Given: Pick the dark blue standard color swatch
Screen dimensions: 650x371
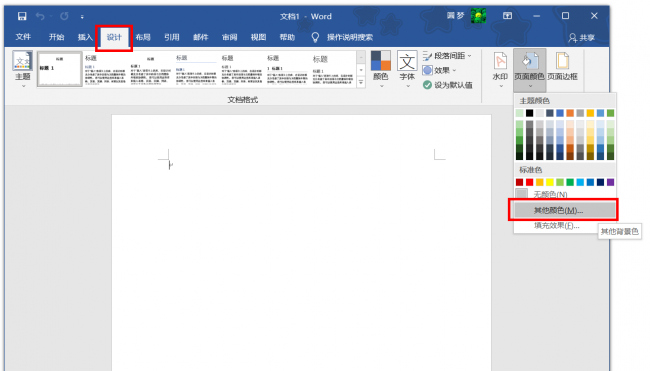Looking at the screenshot, I should (x=600, y=182).
